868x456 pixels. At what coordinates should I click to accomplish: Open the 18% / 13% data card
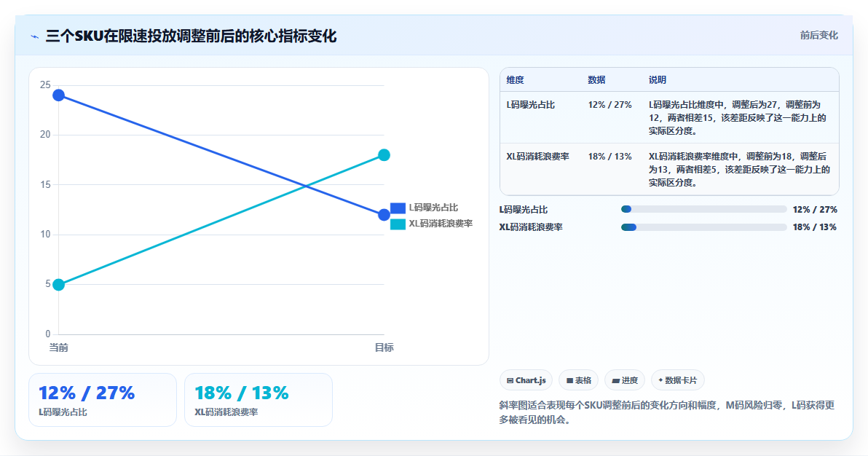259,400
